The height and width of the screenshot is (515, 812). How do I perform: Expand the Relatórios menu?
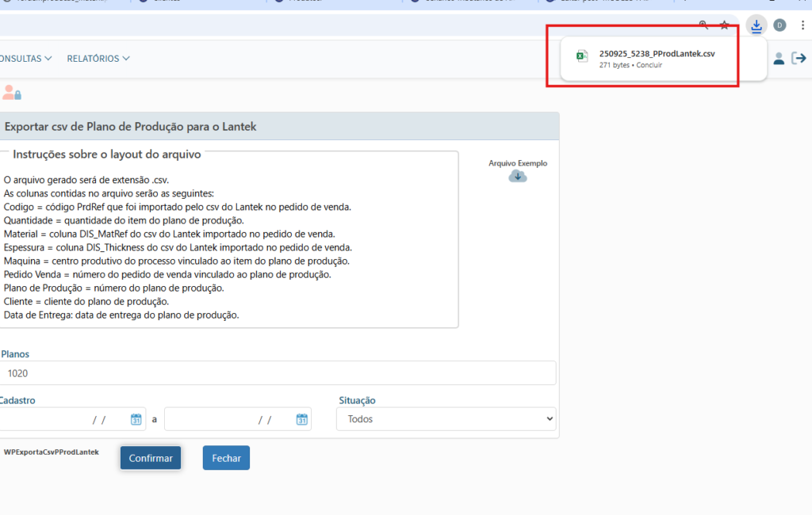pos(98,59)
